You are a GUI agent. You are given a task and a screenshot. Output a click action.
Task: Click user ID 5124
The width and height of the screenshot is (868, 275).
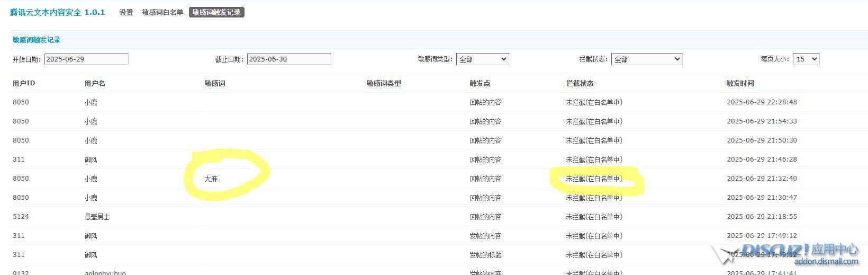tap(21, 217)
